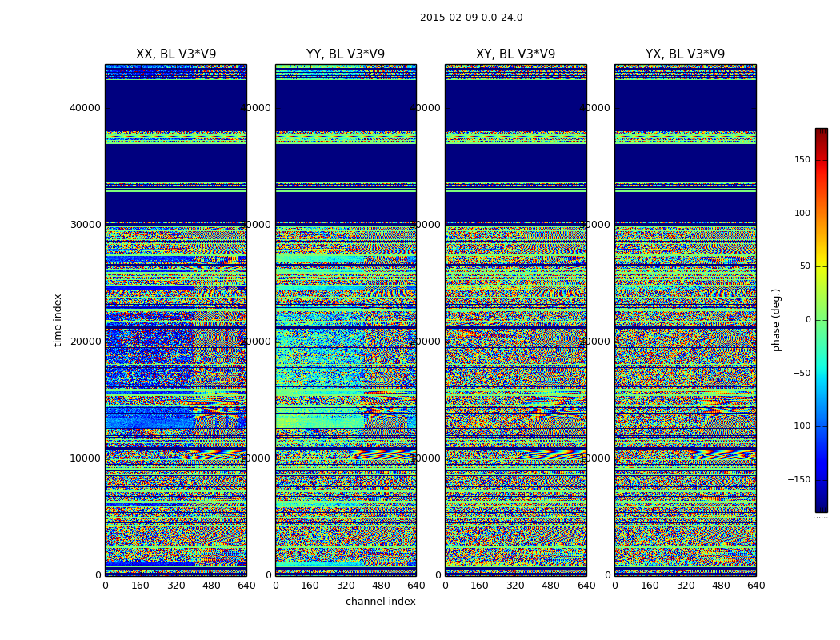This screenshot has width=840, height=640.
Task: Click the XX panel y-axis tick "10000"
Action: pyautogui.click(x=85, y=458)
